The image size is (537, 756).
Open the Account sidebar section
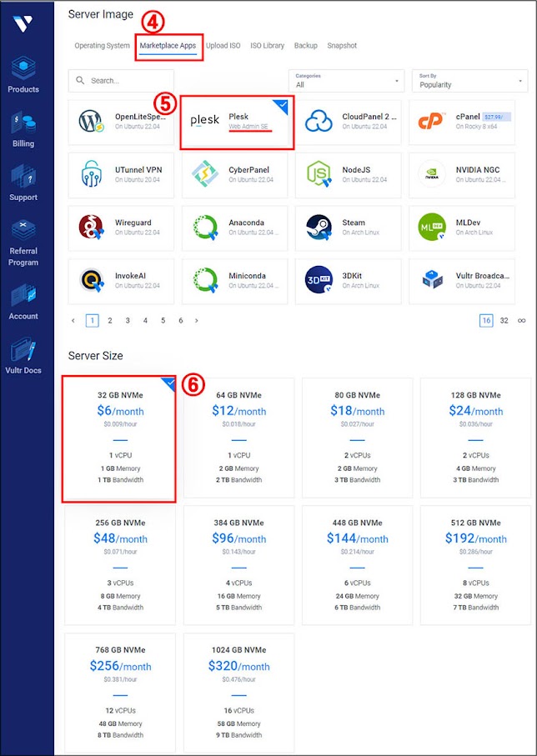(23, 302)
